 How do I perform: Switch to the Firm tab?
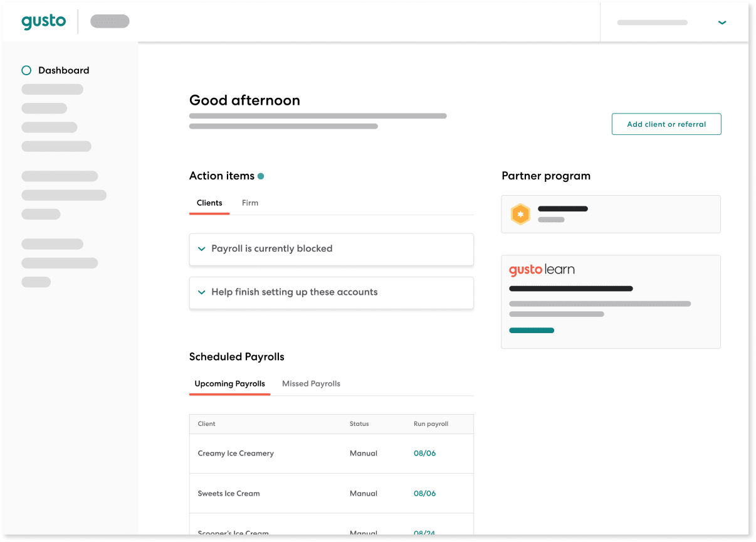pyautogui.click(x=250, y=203)
